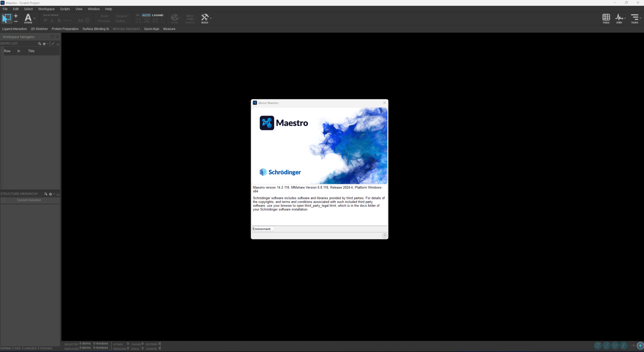Click the Current Selection item in hierarchy
The image size is (644, 352).
click(29, 200)
